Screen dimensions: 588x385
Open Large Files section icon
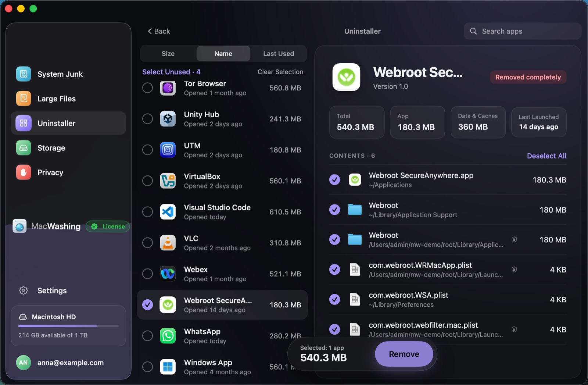click(24, 99)
